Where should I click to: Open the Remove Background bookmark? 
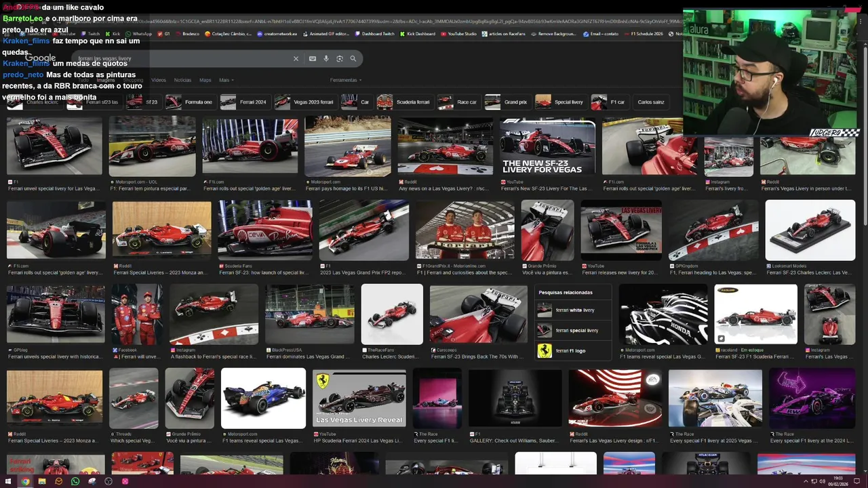pos(553,33)
